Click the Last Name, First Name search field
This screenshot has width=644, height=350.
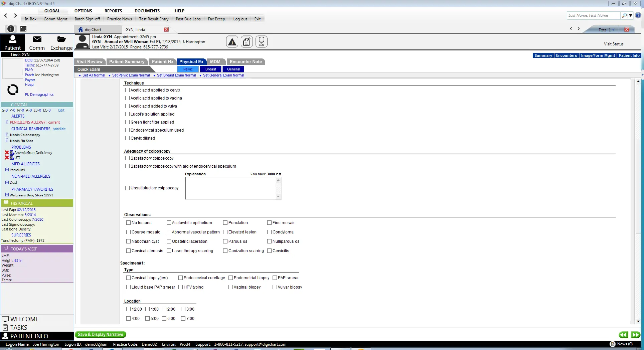pyautogui.click(x=593, y=15)
